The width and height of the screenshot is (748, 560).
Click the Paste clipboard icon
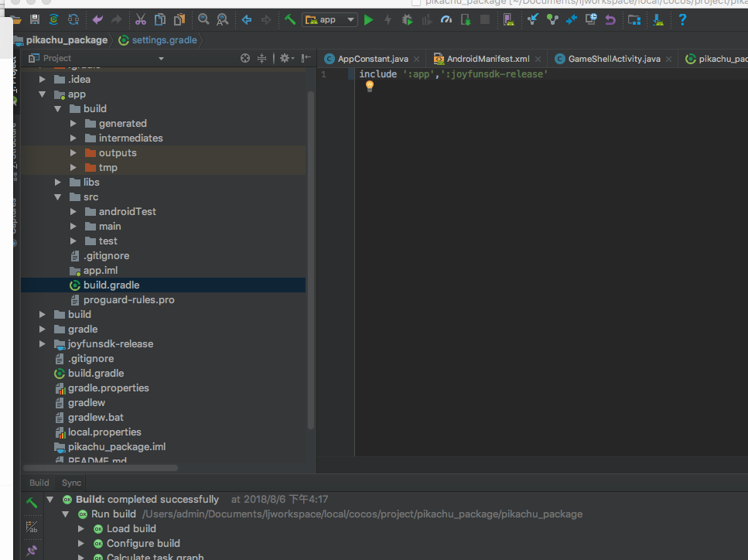pos(179,19)
